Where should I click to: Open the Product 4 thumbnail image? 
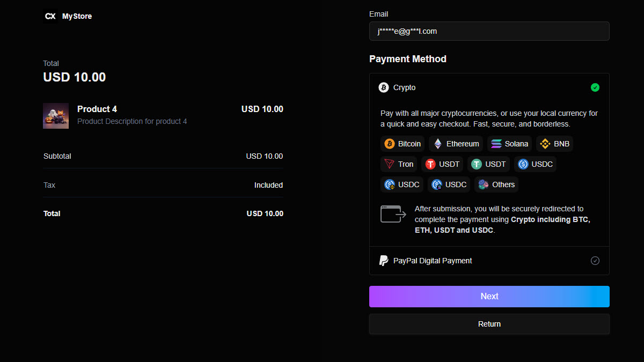pyautogui.click(x=56, y=116)
